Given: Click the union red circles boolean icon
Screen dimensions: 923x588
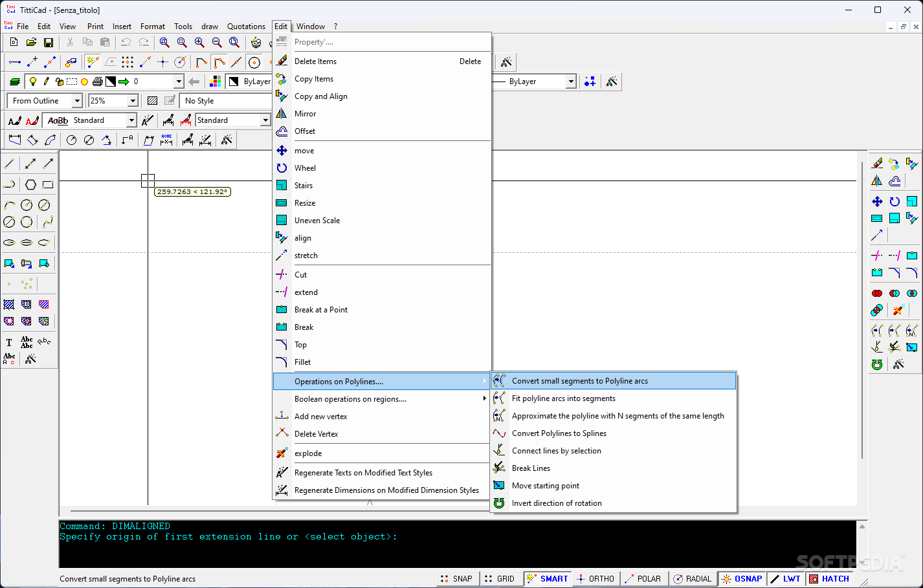Looking at the screenshot, I should click(877, 293).
